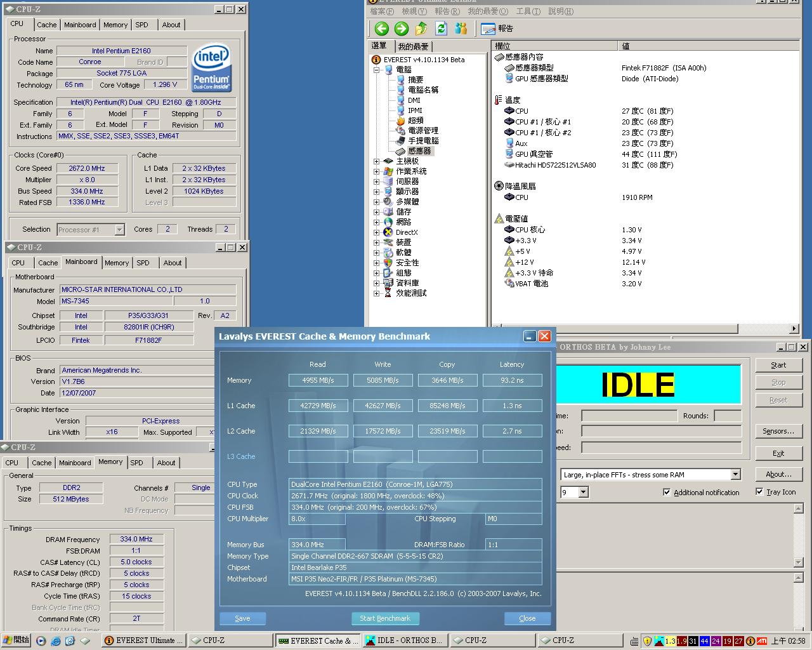This screenshot has height=650, width=812.
Task: Go forward with EVEREST green right arrow
Action: click(401, 28)
